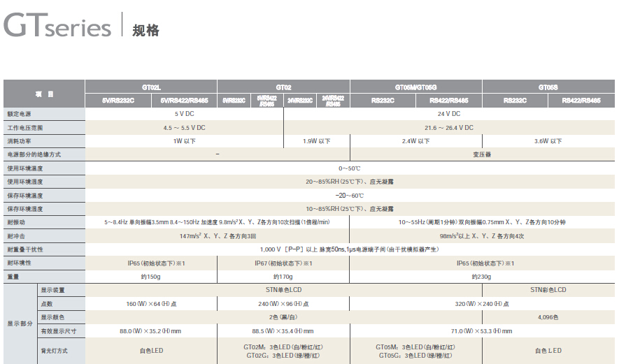
Task: Select the GT05S column header
Action: 548,87
